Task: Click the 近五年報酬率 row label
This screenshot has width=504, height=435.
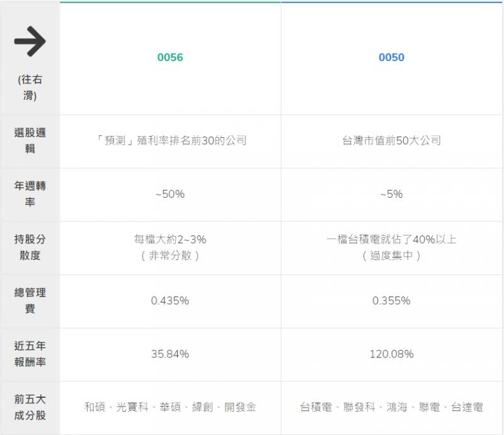Action: (x=30, y=354)
